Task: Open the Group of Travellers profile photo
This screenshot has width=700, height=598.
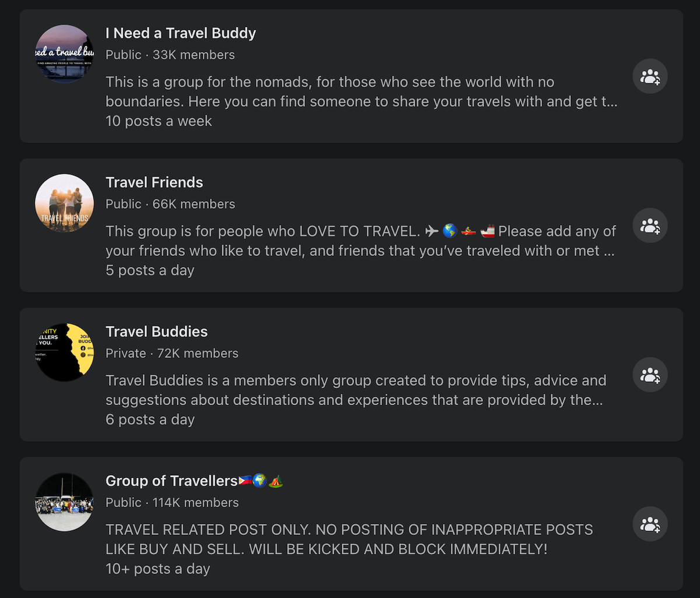Action: [x=65, y=501]
